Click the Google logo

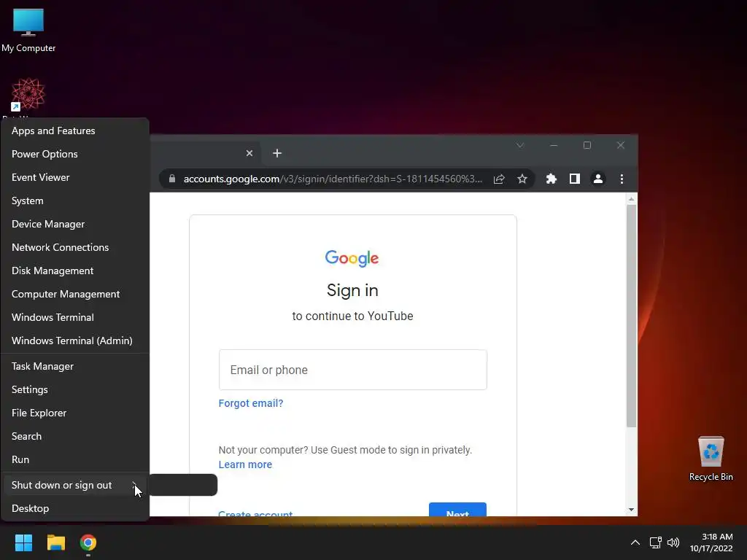pos(352,258)
